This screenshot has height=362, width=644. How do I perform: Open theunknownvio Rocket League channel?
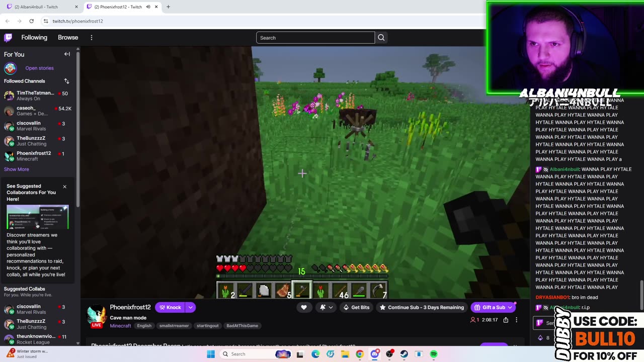point(38,339)
